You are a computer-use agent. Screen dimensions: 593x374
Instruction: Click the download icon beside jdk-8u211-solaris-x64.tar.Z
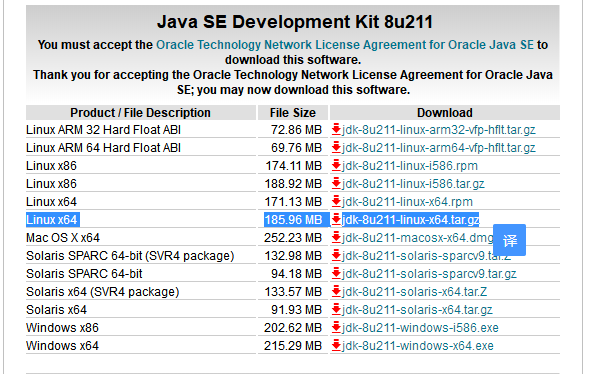click(336, 292)
